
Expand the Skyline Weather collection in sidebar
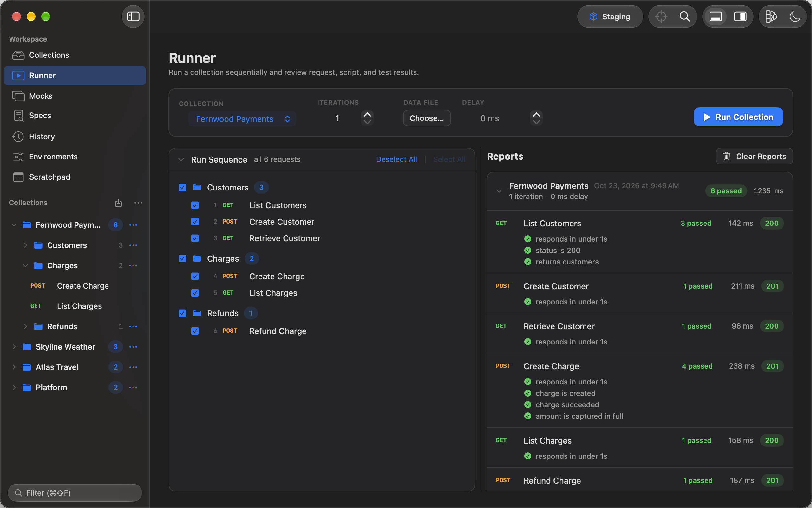pos(14,347)
